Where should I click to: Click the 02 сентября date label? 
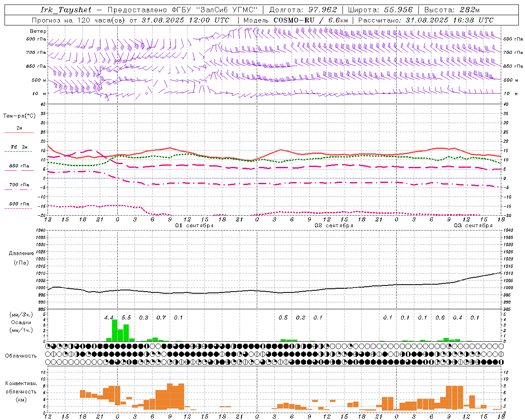[x=334, y=226]
